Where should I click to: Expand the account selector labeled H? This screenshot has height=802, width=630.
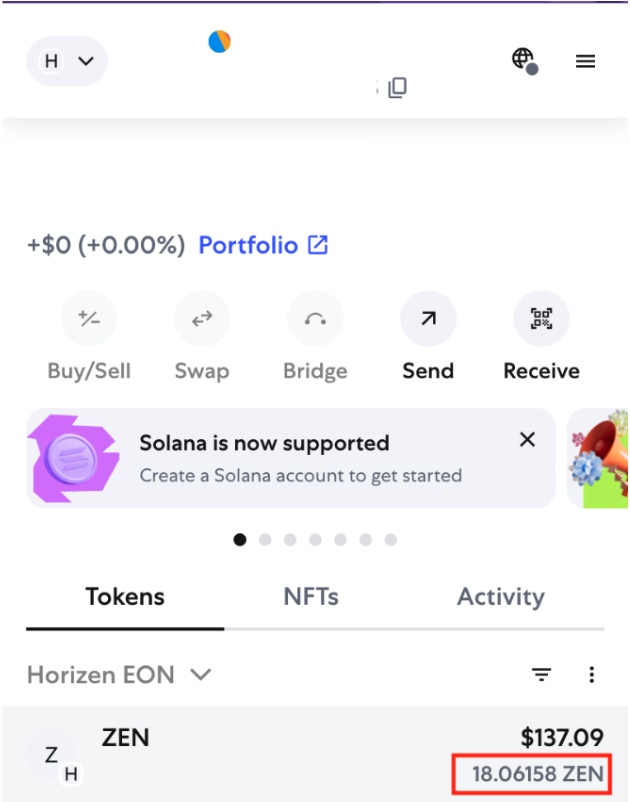pyautogui.click(x=66, y=60)
